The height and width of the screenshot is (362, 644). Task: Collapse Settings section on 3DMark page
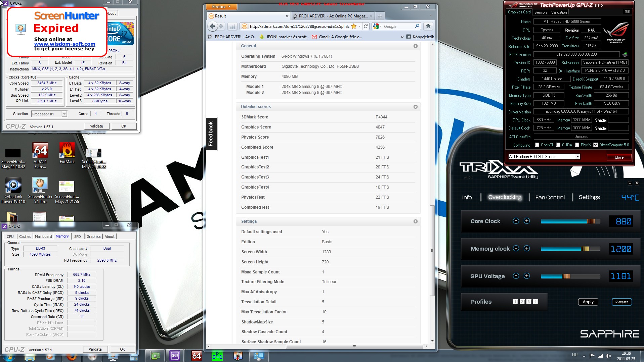tap(416, 221)
